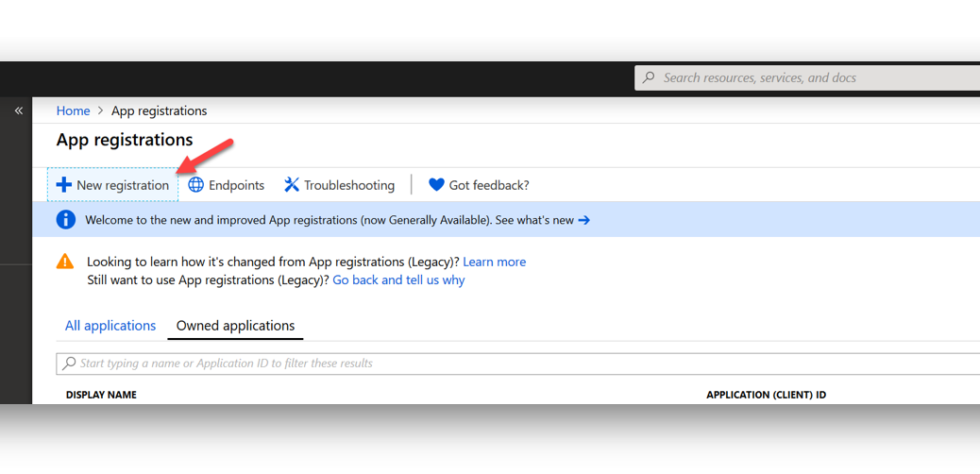Follow Go back and tell us why link

coord(398,280)
